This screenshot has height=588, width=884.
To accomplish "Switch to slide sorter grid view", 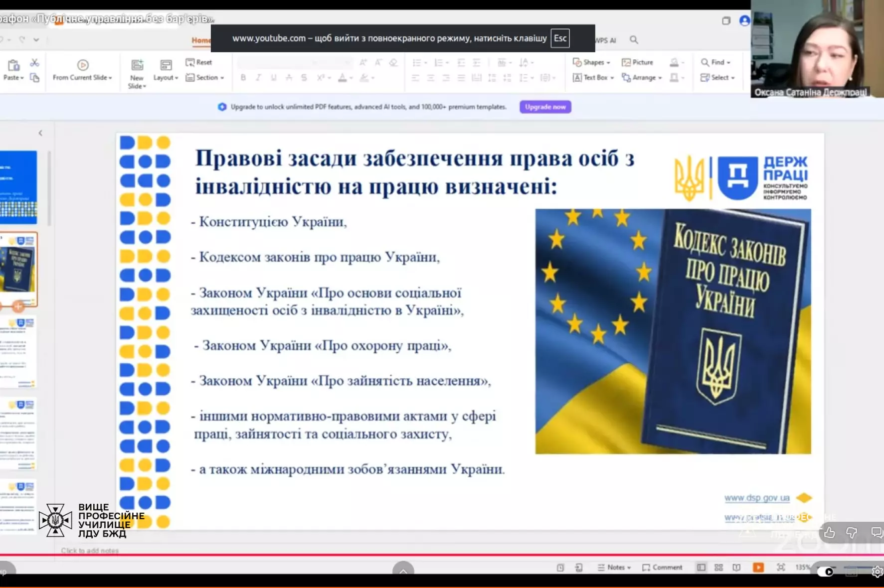I will click(x=718, y=568).
